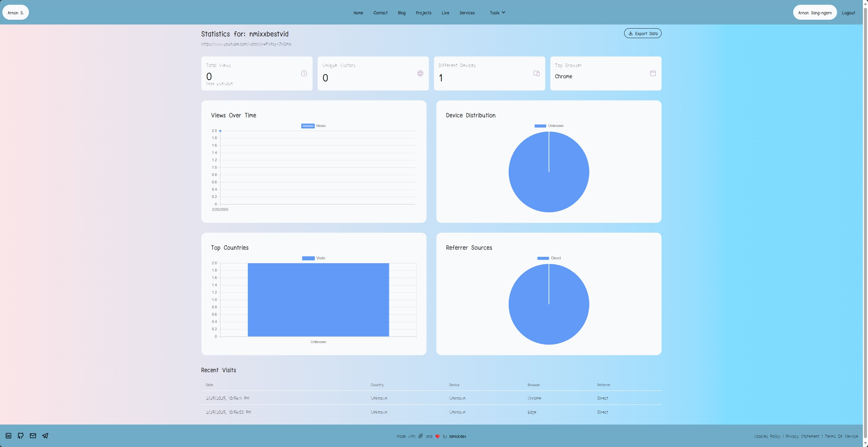The image size is (868, 447).
Task: Click the globe icon on Unique Visitors card
Action: [420, 73]
